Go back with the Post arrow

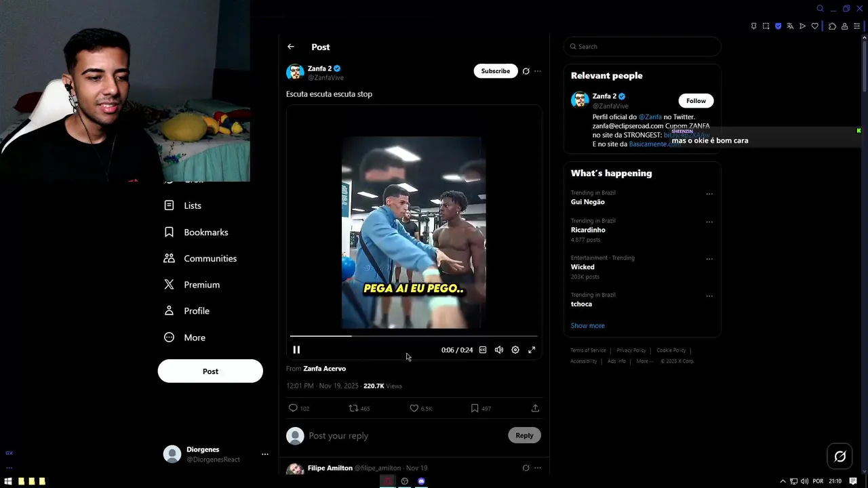pyautogui.click(x=290, y=47)
